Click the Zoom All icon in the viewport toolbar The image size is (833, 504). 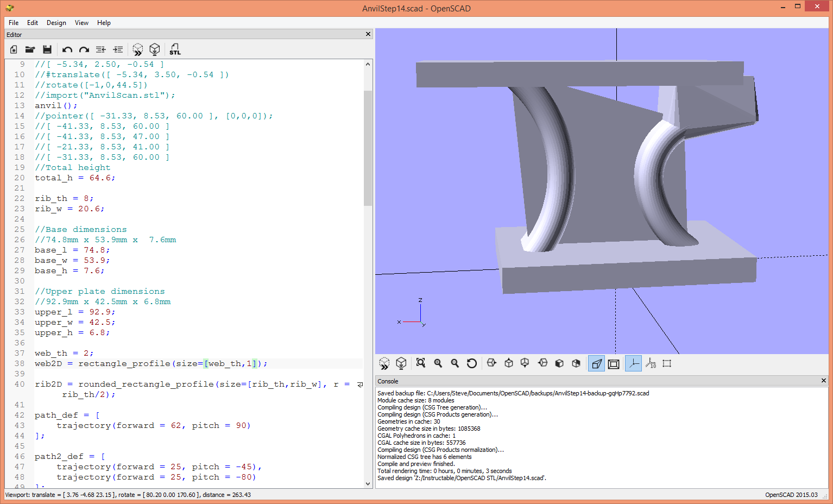click(421, 363)
